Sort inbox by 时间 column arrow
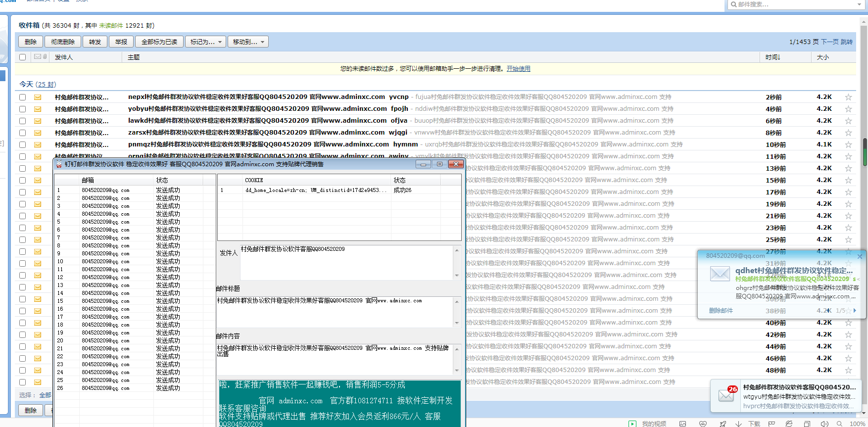This screenshot has width=868, height=427. coord(779,57)
